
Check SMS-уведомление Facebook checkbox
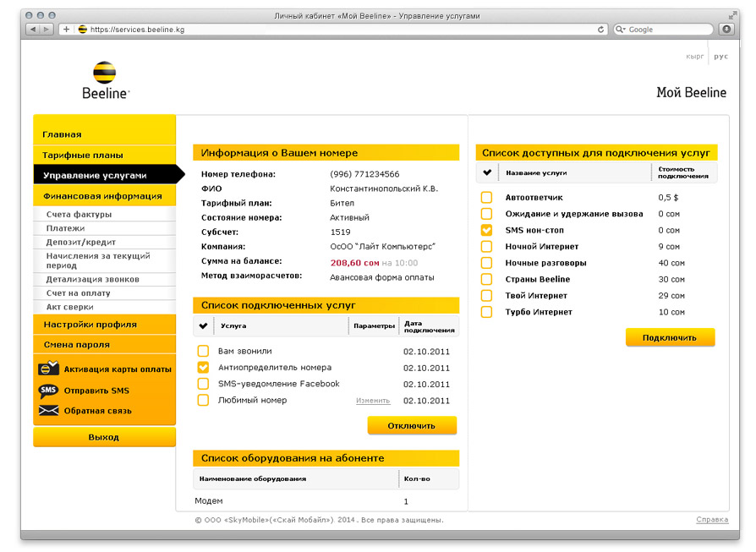pyautogui.click(x=204, y=384)
